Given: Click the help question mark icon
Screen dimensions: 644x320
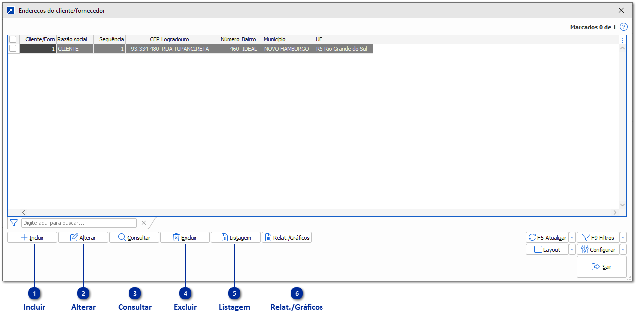Looking at the screenshot, I should (623, 27).
